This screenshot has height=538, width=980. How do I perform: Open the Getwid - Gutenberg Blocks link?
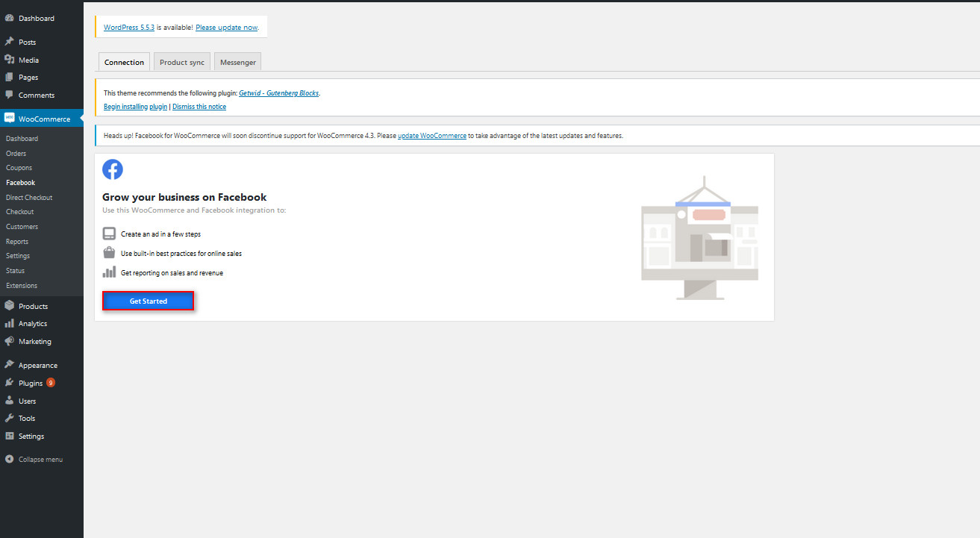279,93
